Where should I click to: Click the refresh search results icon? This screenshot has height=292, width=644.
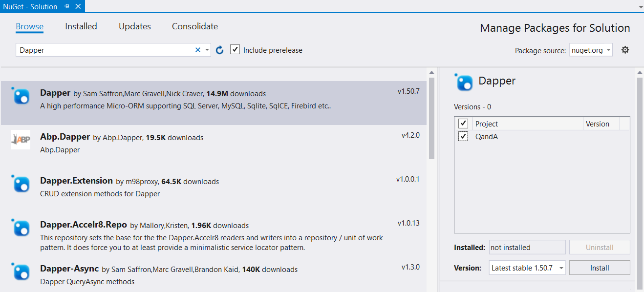click(x=220, y=50)
